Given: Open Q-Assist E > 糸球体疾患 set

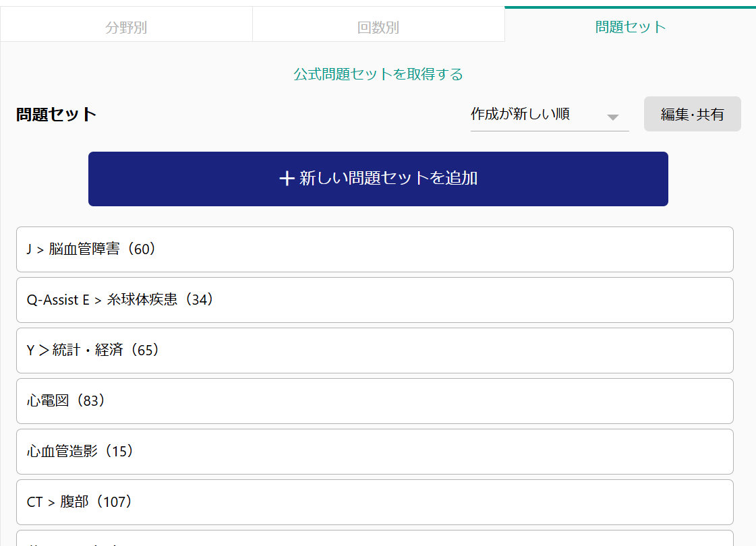Looking at the screenshot, I should pos(374,300).
